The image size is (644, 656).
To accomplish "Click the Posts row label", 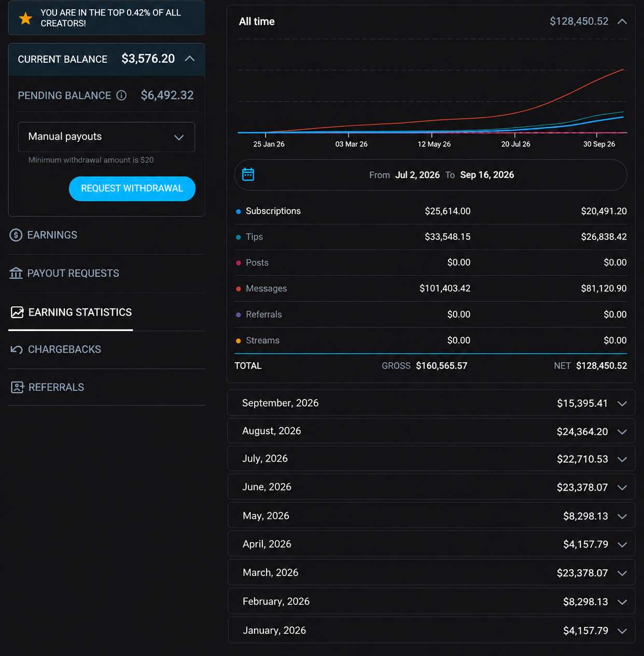I will [x=257, y=263].
